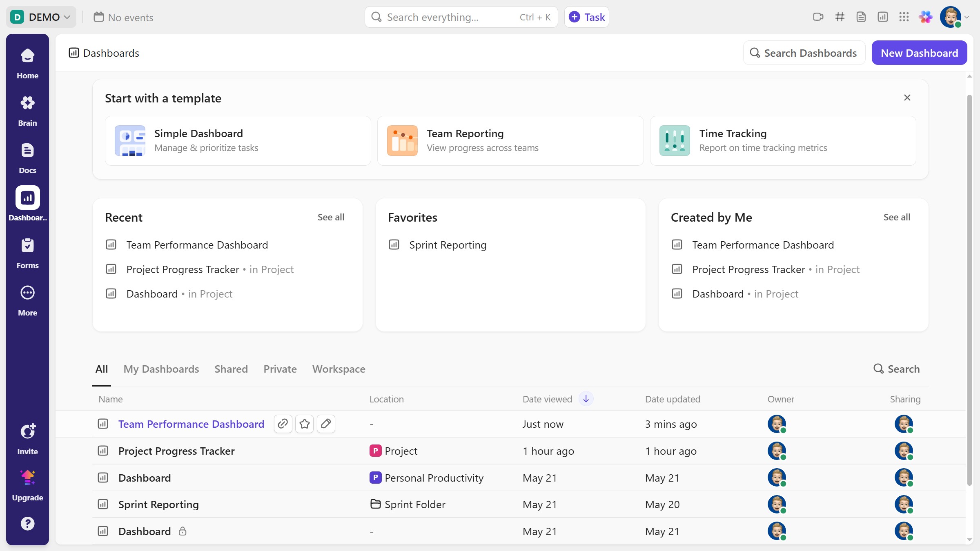980x551 pixels.
Task: Rename Team Performance Dashboard with the pencil icon
Action: (x=326, y=424)
